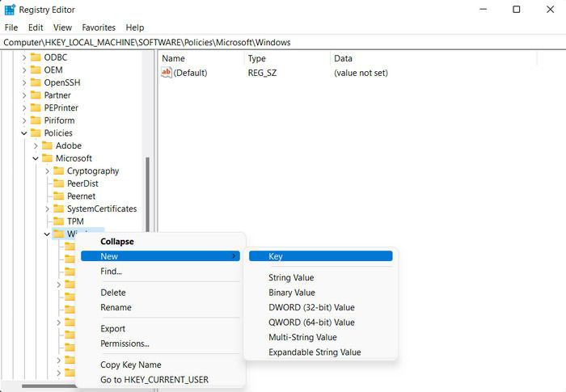Choose Copy Key Name entry

(131, 365)
